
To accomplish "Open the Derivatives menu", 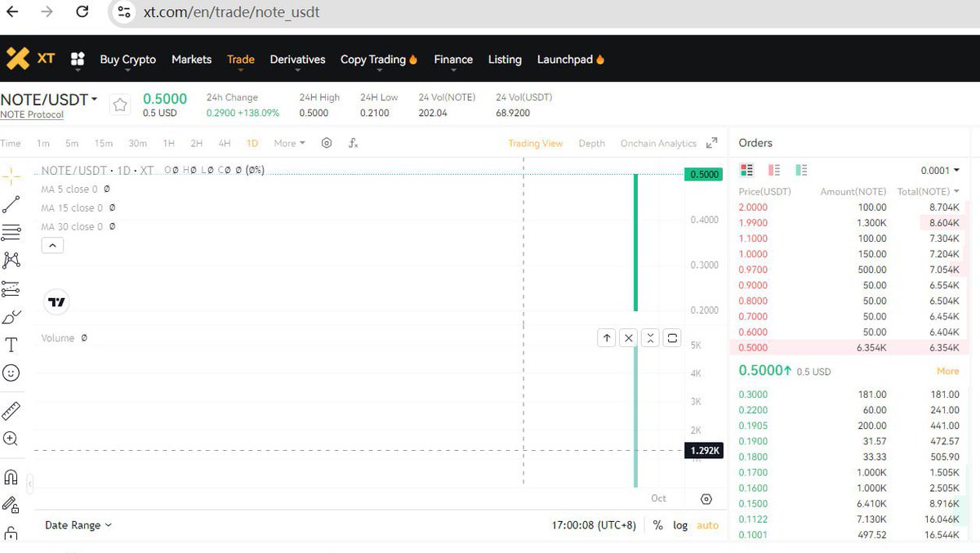I will click(x=297, y=59).
